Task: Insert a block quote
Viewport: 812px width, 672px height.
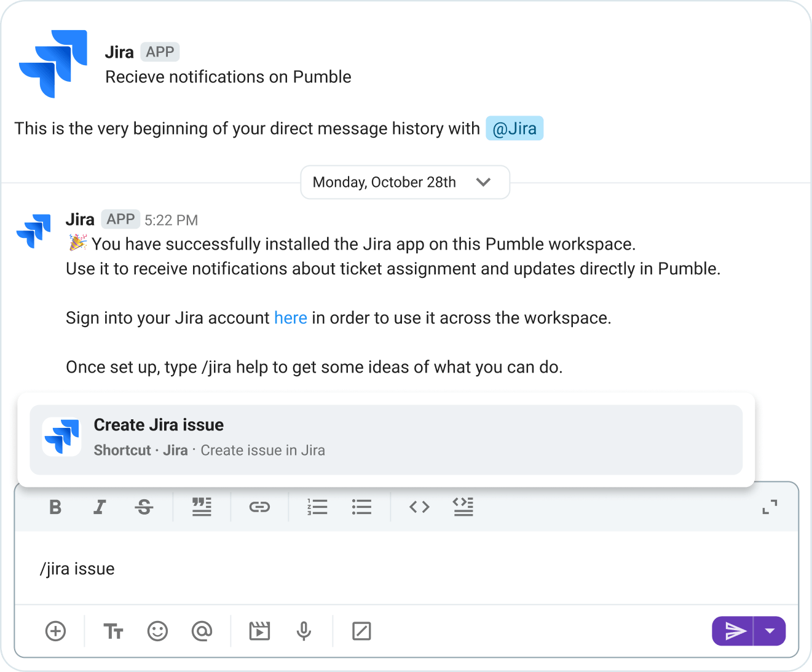Action: 202,507
